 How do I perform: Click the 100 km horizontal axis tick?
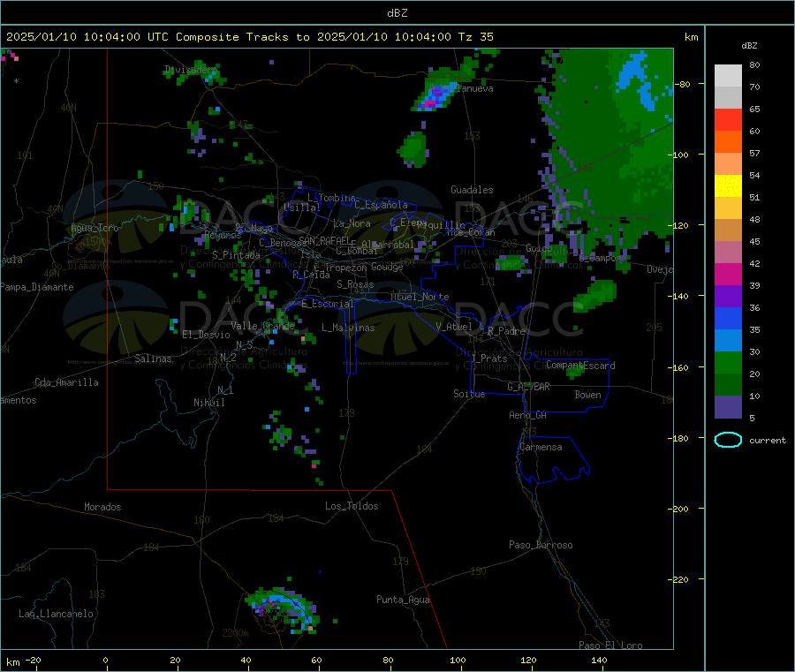458,661
